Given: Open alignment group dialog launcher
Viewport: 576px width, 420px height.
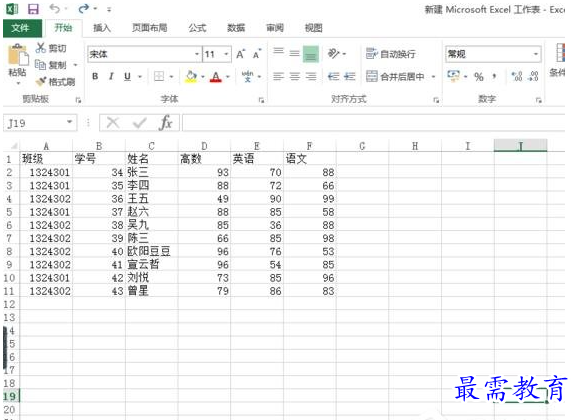Looking at the screenshot, I should (x=436, y=100).
